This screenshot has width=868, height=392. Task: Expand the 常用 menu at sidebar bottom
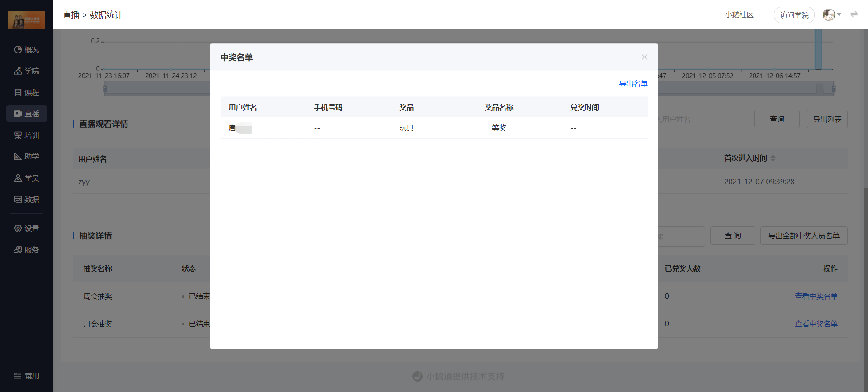click(27, 376)
